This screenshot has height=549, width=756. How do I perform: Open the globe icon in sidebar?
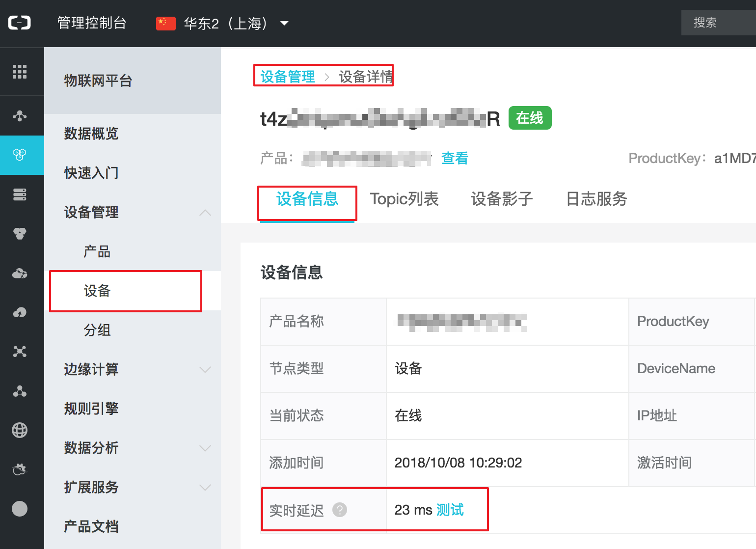pyautogui.click(x=20, y=430)
